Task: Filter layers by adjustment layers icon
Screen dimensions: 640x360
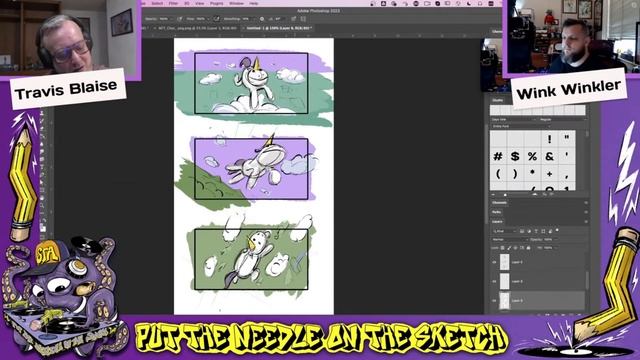Action: pyautogui.click(x=529, y=231)
